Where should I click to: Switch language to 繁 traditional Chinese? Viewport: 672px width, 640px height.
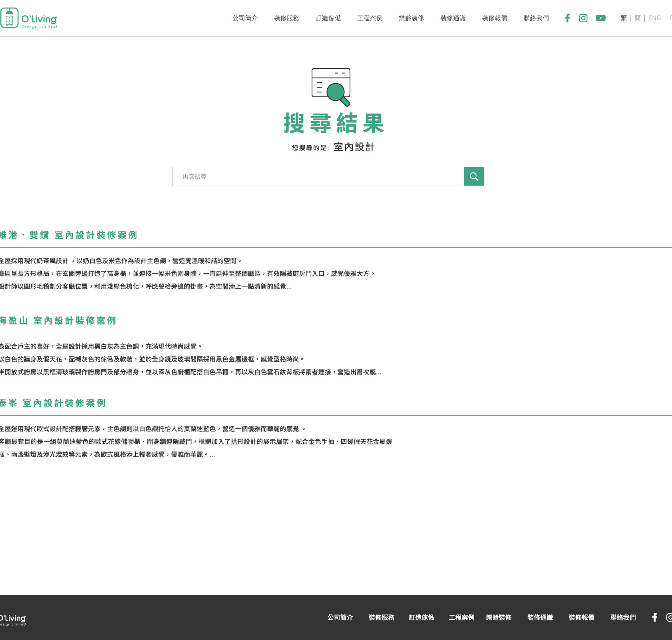tap(624, 18)
